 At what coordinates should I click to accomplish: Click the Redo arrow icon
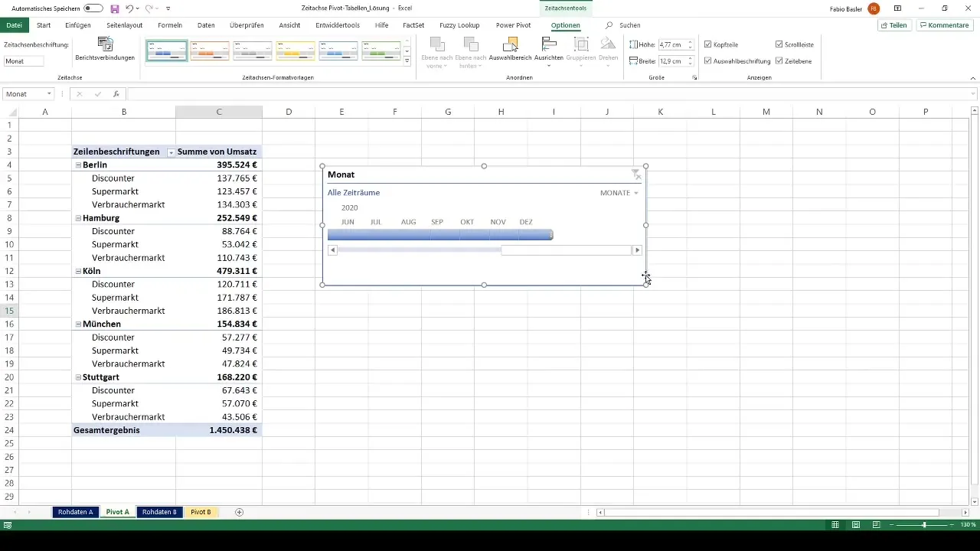pyautogui.click(x=150, y=8)
